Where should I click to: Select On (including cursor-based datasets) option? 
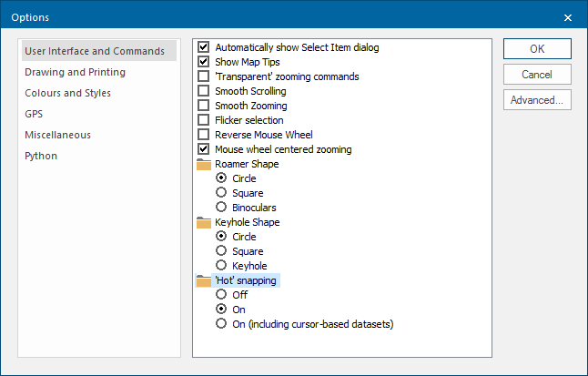pyautogui.click(x=221, y=324)
